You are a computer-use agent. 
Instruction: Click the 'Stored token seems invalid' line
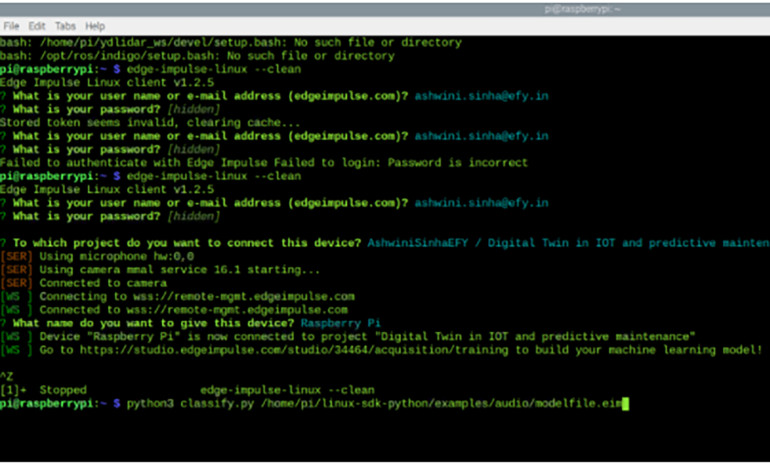point(150,123)
